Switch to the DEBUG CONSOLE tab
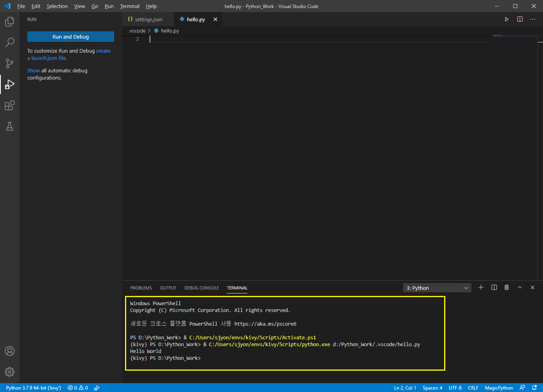 [201, 288]
